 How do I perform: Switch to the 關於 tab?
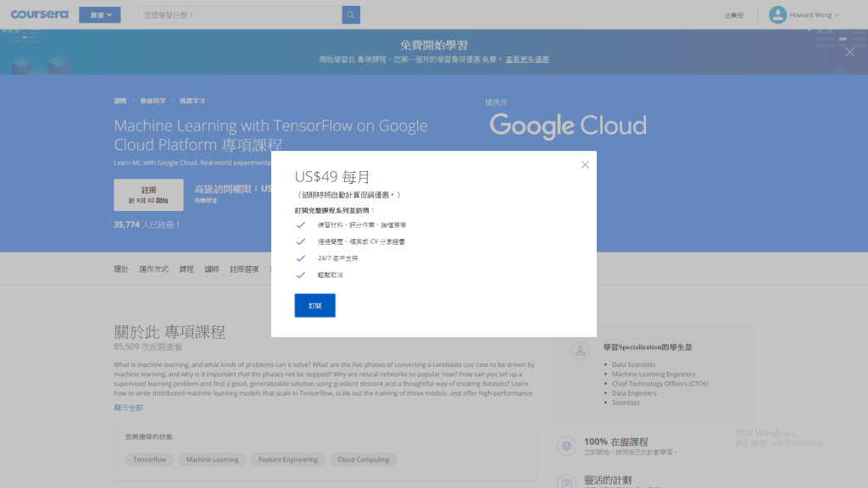tap(121, 269)
